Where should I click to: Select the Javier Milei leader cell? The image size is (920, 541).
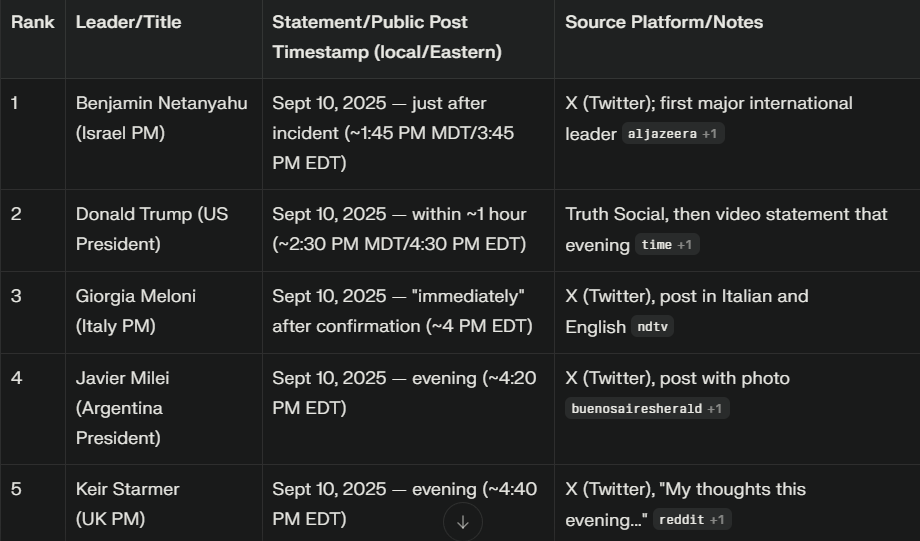point(123,408)
